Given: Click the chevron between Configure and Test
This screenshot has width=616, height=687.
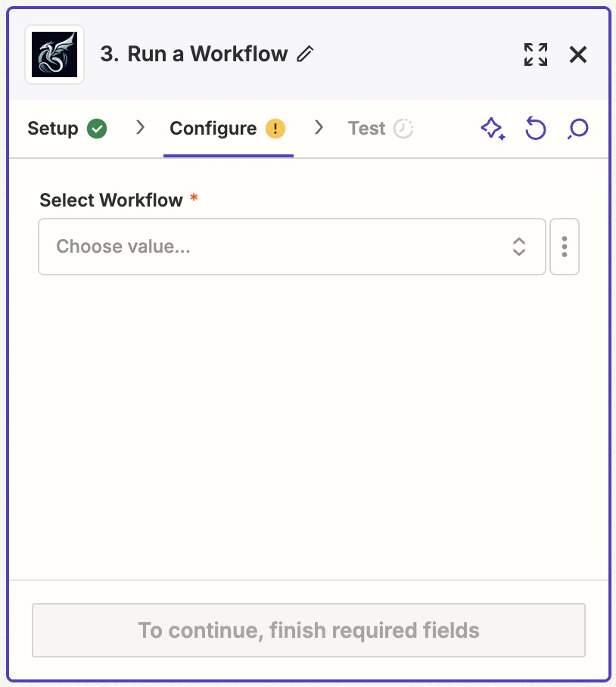Looking at the screenshot, I should pyautogui.click(x=319, y=128).
